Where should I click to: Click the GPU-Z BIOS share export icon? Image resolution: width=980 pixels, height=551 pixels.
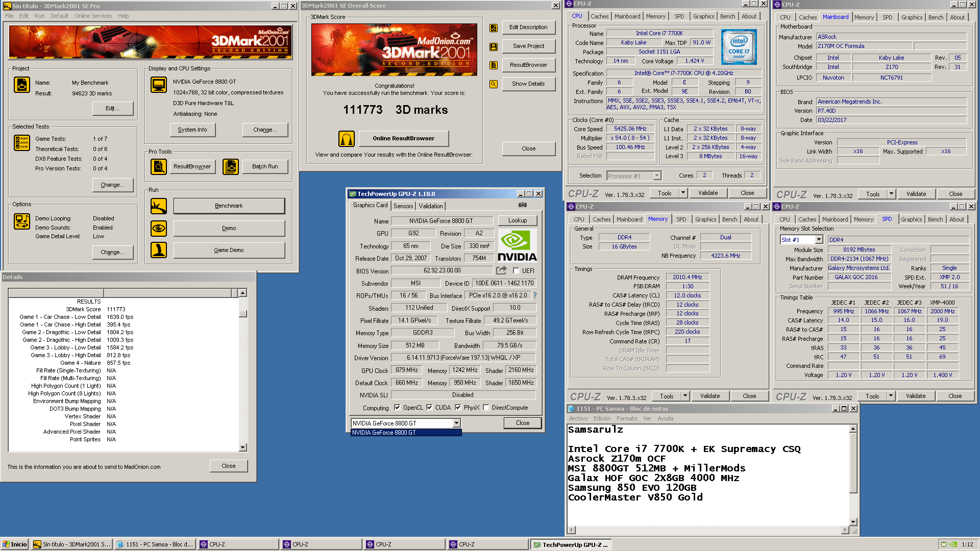point(502,270)
